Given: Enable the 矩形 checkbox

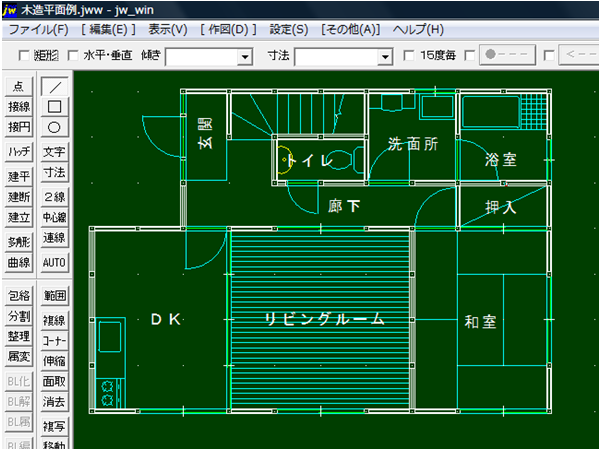Looking at the screenshot, I should coord(25,56).
